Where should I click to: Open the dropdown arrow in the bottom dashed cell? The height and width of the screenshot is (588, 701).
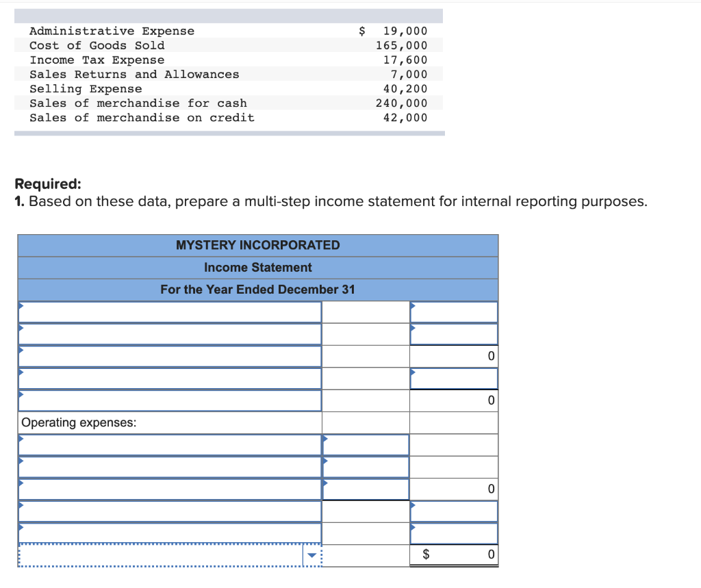click(x=312, y=555)
